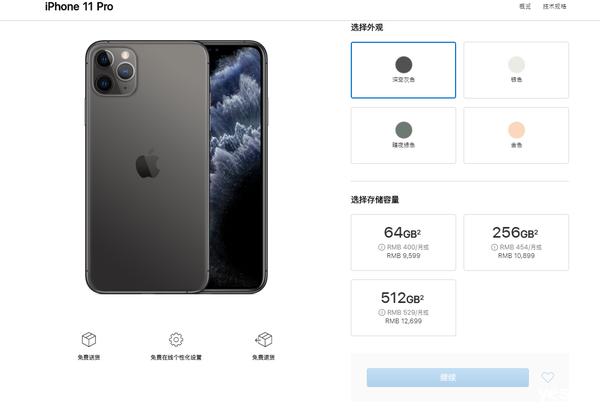
Task: Click the 免费在线个性化设置 text label
Action: point(176,357)
